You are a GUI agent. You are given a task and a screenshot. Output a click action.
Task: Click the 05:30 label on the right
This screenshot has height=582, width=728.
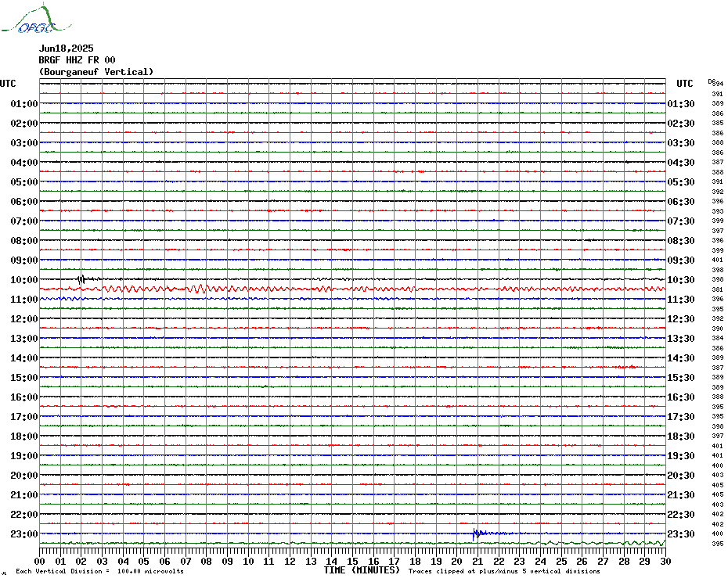point(681,182)
